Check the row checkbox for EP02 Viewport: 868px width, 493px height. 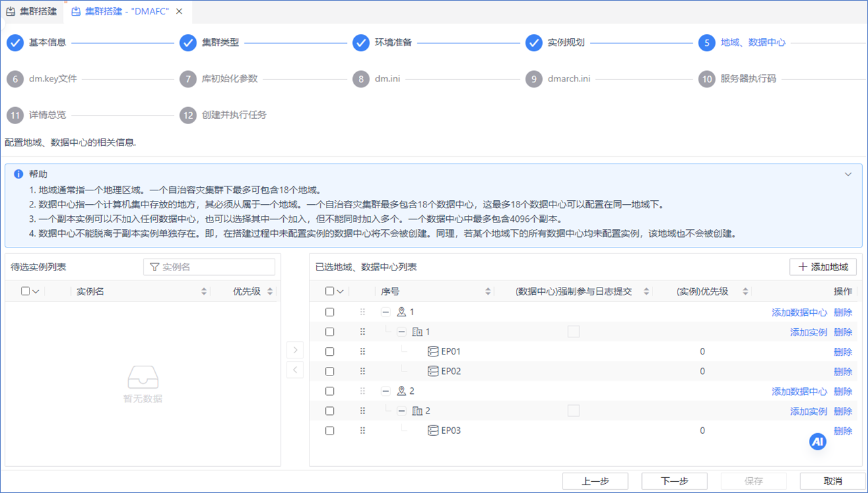click(x=330, y=372)
